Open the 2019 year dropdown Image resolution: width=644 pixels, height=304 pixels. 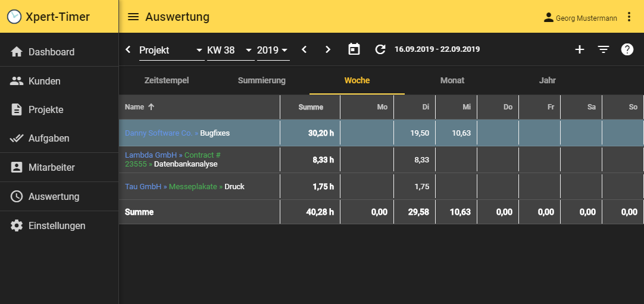(273, 51)
